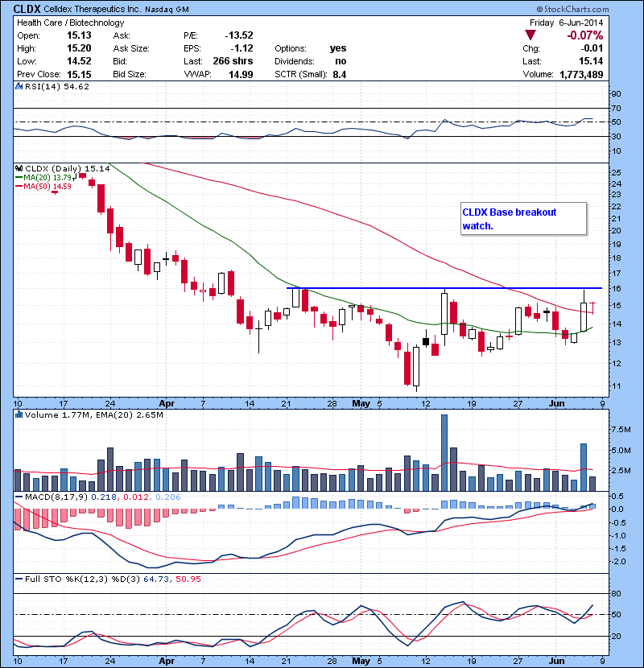Click the VWAP value 14.99
This screenshot has width=644, height=668.
[x=241, y=75]
